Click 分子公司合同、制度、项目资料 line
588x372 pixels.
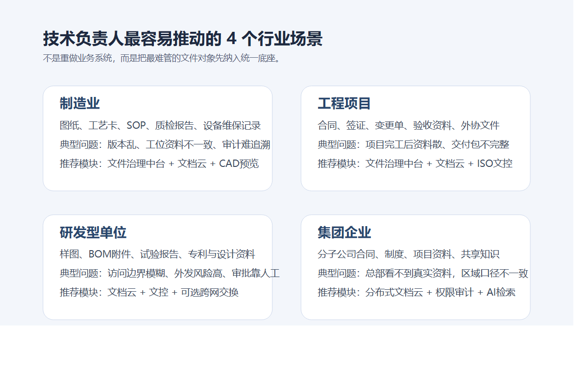409,254
